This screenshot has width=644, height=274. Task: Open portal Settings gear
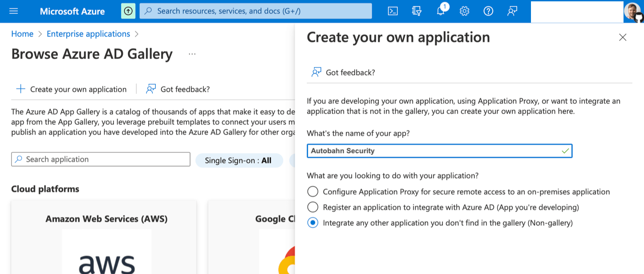[x=465, y=11]
